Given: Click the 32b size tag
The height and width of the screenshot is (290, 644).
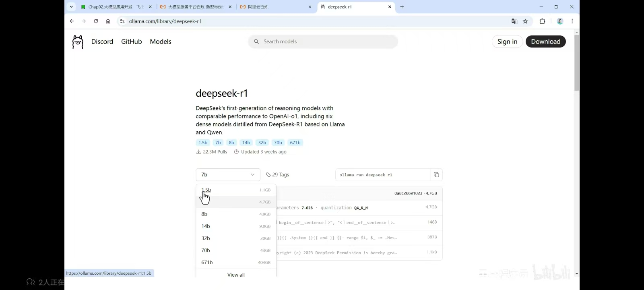Looking at the screenshot, I should pyautogui.click(x=262, y=143).
